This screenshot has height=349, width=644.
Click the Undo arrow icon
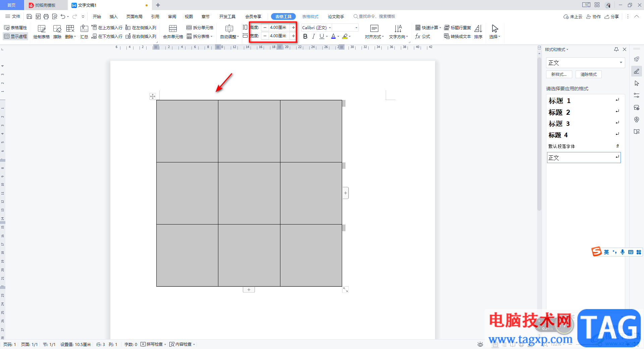pos(63,16)
